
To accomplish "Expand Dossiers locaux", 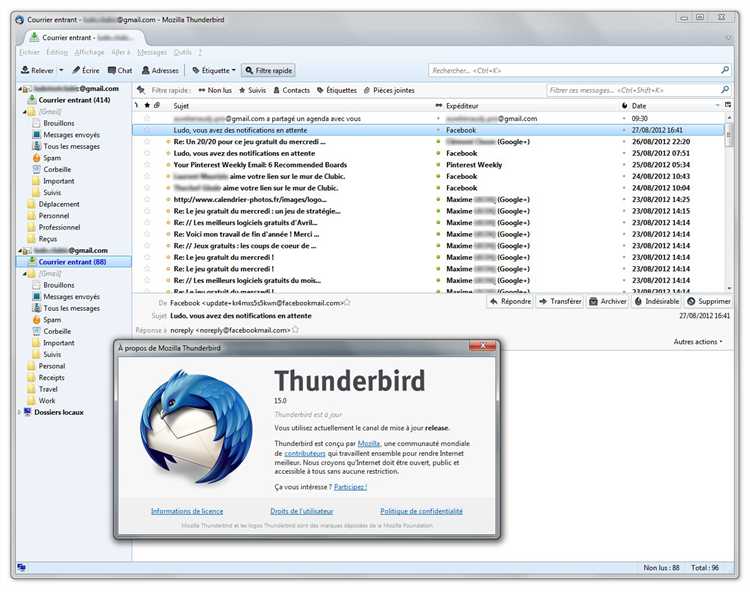I will (x=20, y=412).
